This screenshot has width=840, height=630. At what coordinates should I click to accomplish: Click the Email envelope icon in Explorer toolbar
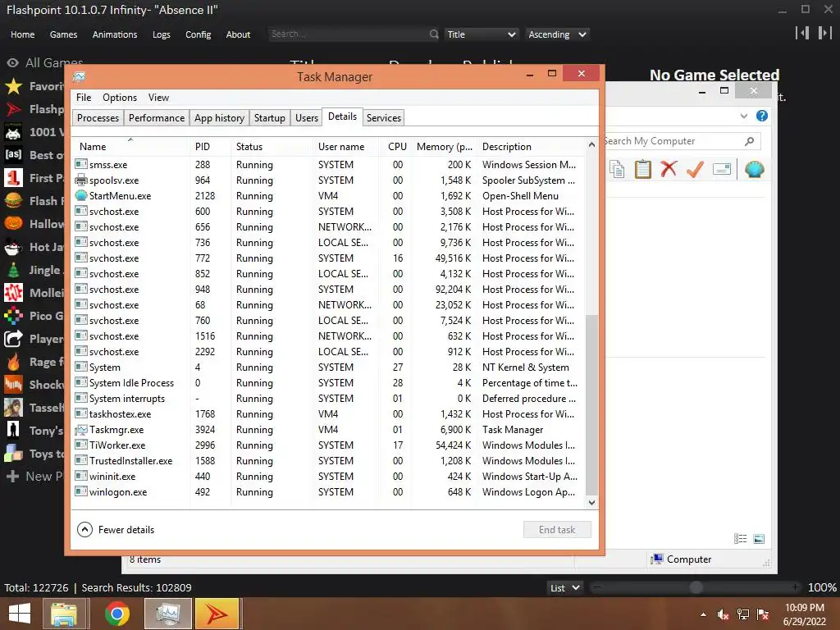tap(722, 169)
